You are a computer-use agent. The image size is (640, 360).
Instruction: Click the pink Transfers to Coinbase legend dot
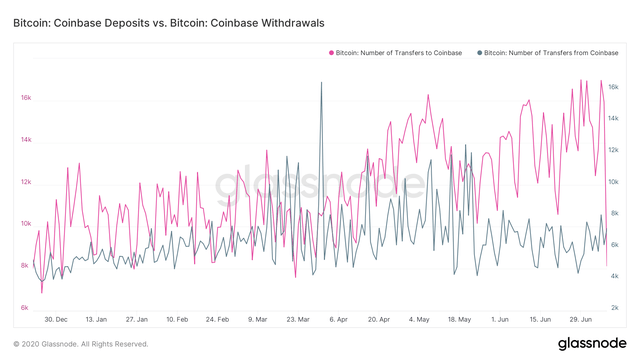coord(331,53)
